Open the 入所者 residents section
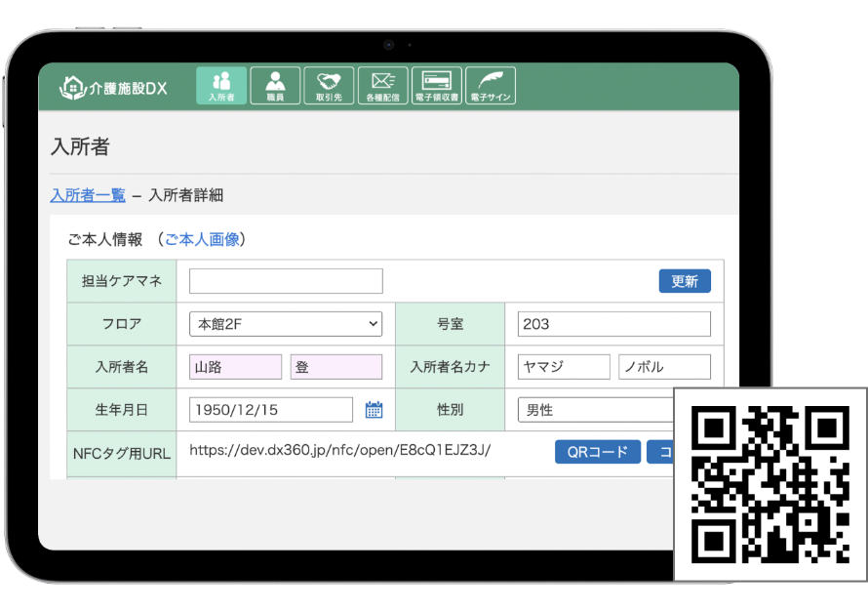The width and height of the screenshot is (868, 611). click(x=221, y=86)
